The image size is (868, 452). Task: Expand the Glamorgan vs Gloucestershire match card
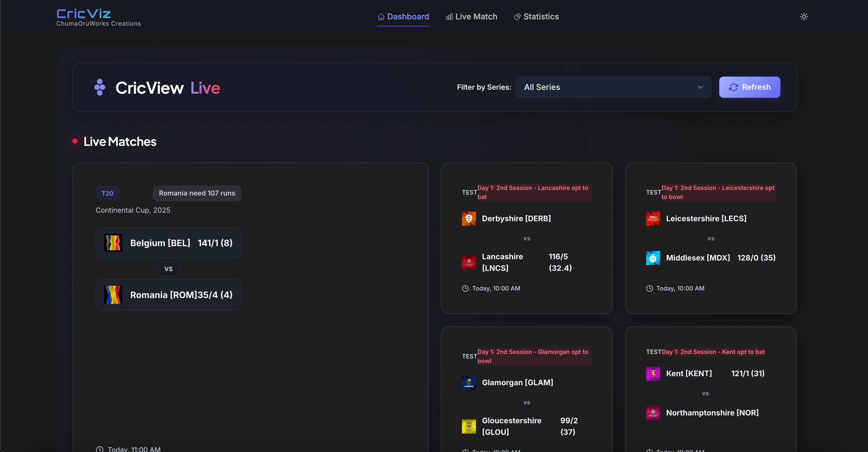(x=527, y=388)
